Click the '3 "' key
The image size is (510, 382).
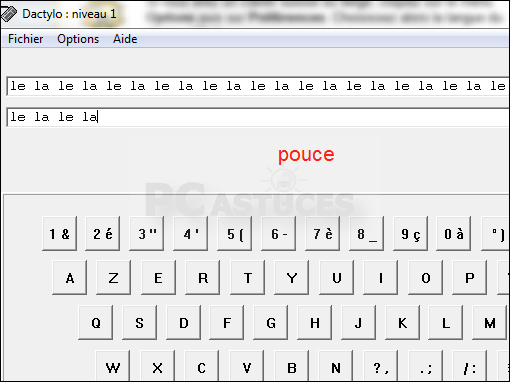pos(147,233)
